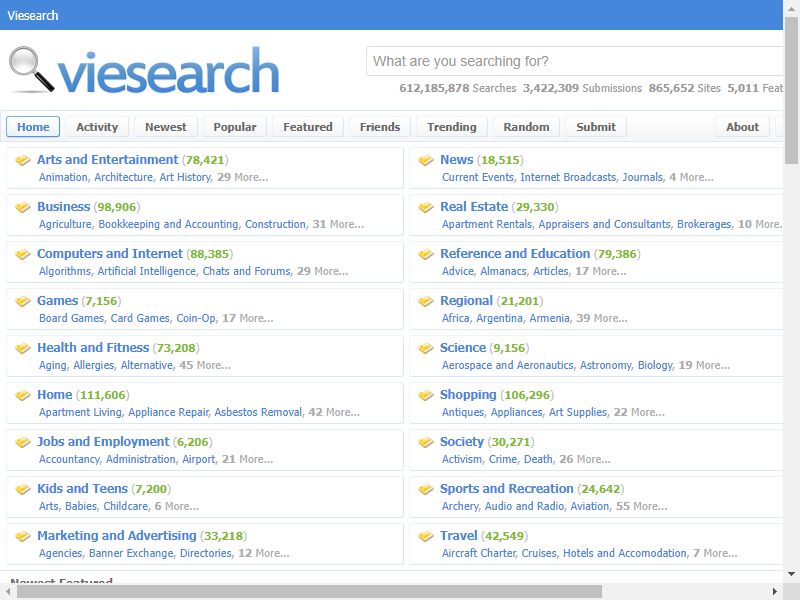Screen dimensions: 800x600
Task: Show 45 More under Health and Fitness
Action: (205, 365)
